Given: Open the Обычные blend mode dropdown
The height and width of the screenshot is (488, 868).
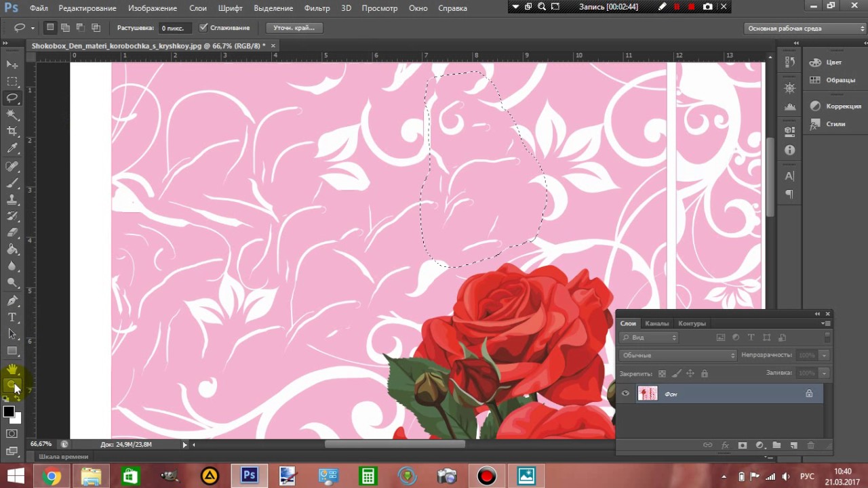Looking at the screenshot, I should 677,355.
